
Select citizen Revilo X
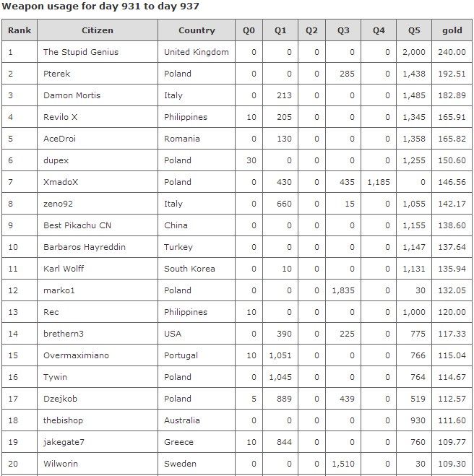(x=60, y=117)
